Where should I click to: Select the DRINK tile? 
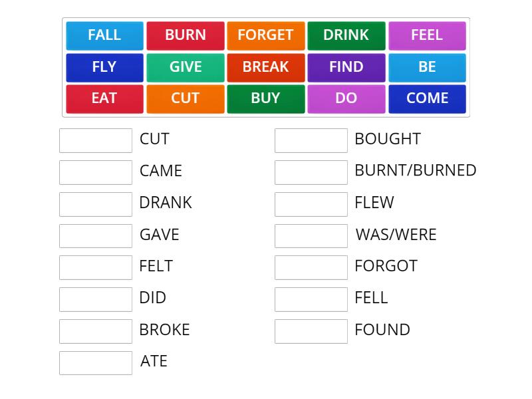click(x=346, y=35)
